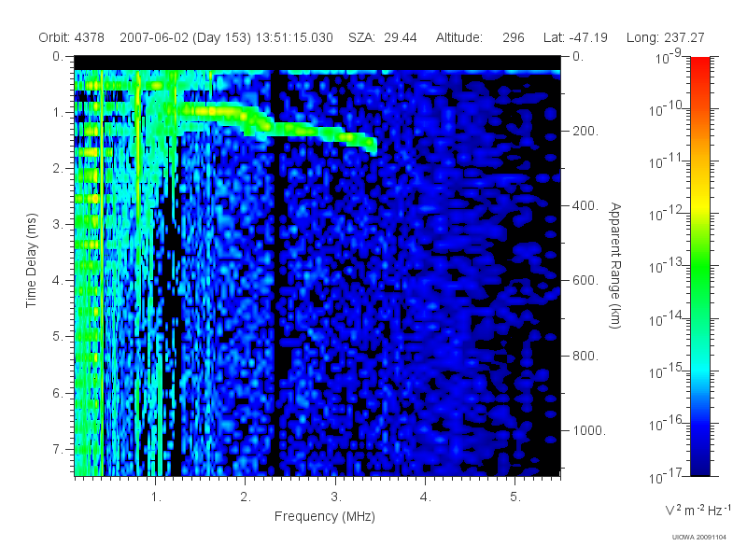The width and height of the screenshot is (747, 560).
Task: Click the colorbar units label 'V² m⁻² Hz⁻¹'
Action: click(698, 510)
